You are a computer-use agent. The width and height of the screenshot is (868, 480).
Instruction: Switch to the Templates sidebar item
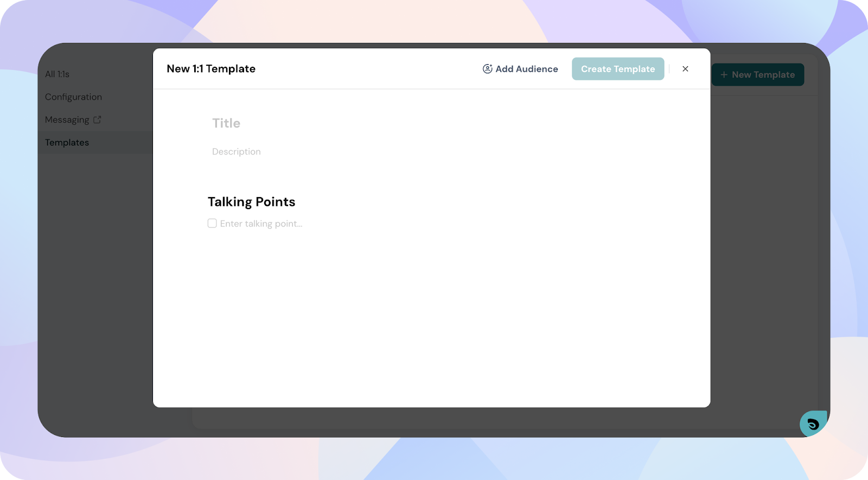[x=67, y=143]
